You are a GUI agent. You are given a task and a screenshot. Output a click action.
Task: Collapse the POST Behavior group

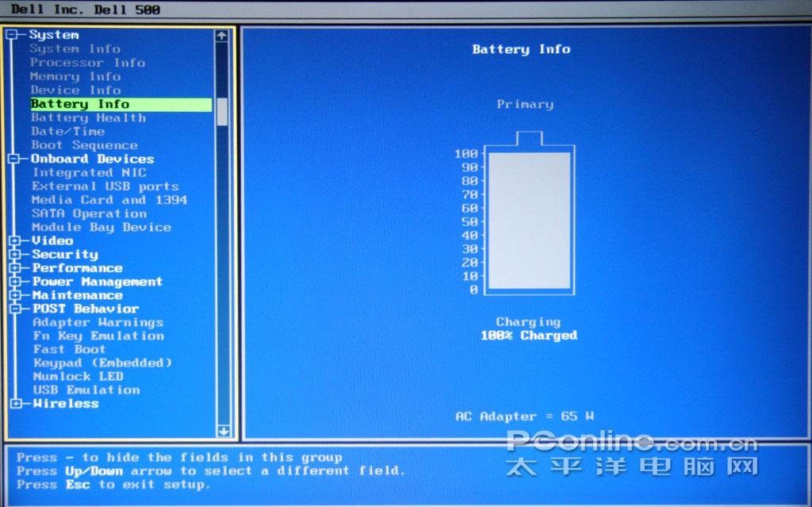click(14, 309)
